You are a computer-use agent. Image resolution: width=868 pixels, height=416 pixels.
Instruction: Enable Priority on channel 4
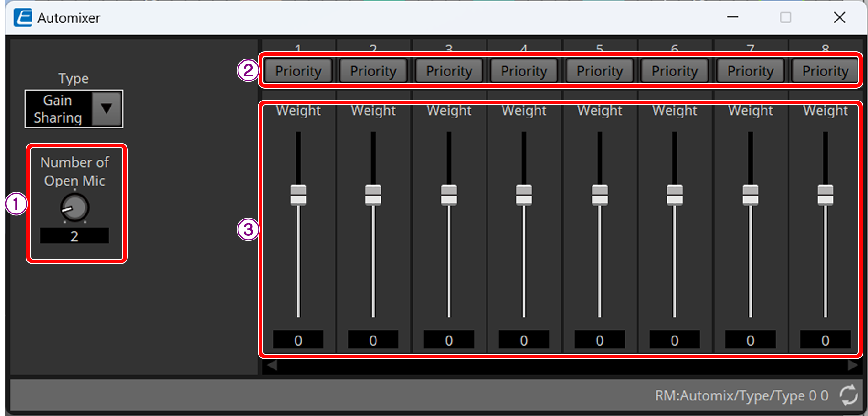[524, 71]
